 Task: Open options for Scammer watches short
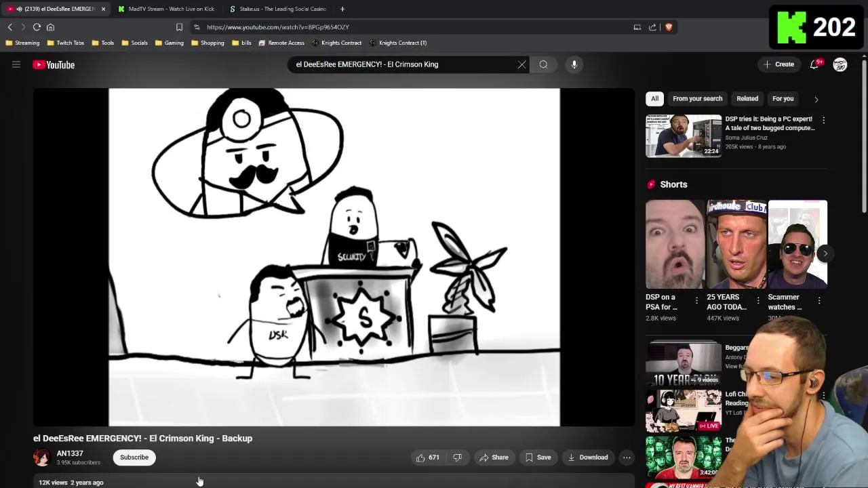(x=818, y=300)
